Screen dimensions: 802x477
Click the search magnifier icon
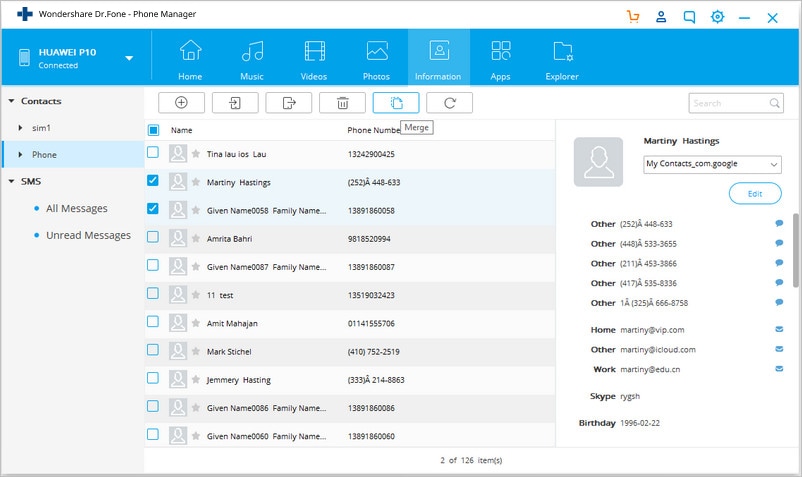pyautogui.click(x=774, y=103)
